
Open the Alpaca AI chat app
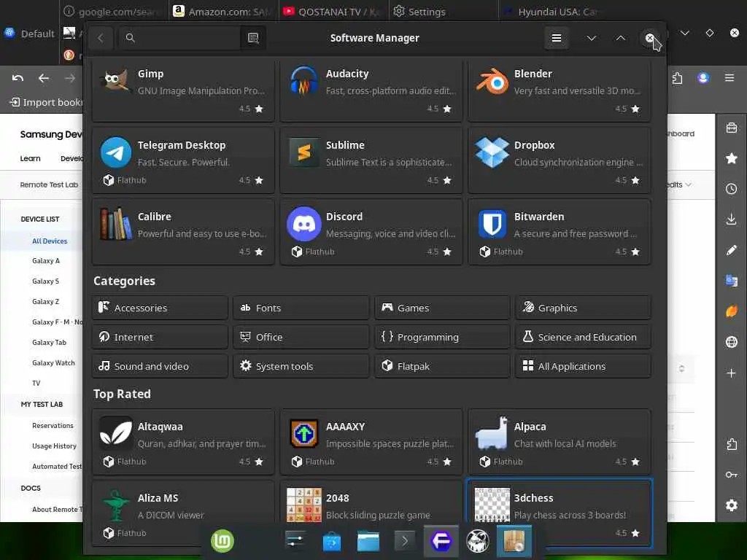(x=560, y=443)
